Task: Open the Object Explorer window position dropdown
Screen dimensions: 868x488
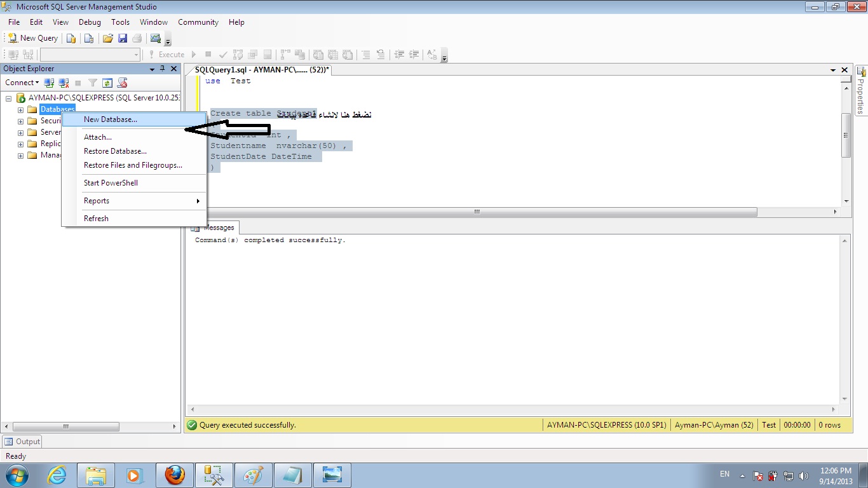Action: pos(152,69)
